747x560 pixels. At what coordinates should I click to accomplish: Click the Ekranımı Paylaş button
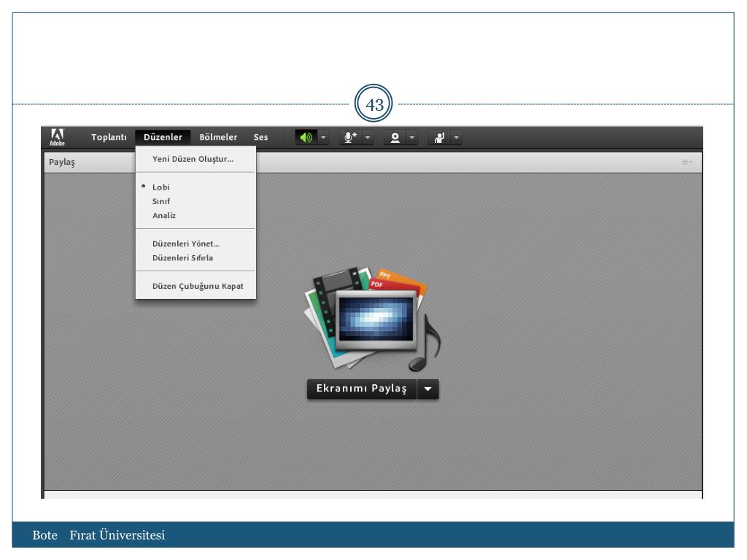pyautogui.click(x=362, y=389)
